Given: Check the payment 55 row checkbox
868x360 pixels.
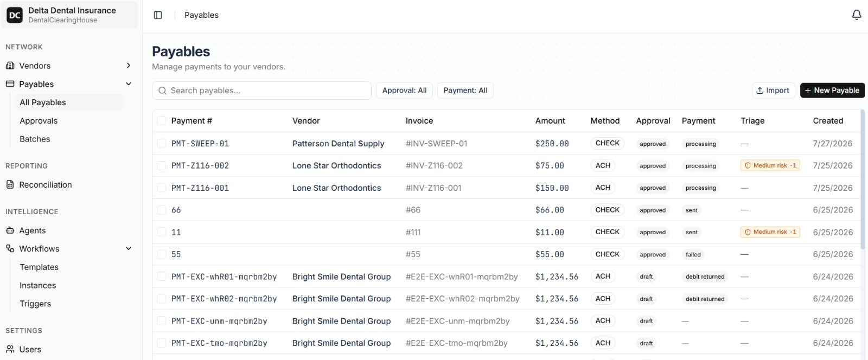Looking at the screenshot, I should (x=161, y=254).
